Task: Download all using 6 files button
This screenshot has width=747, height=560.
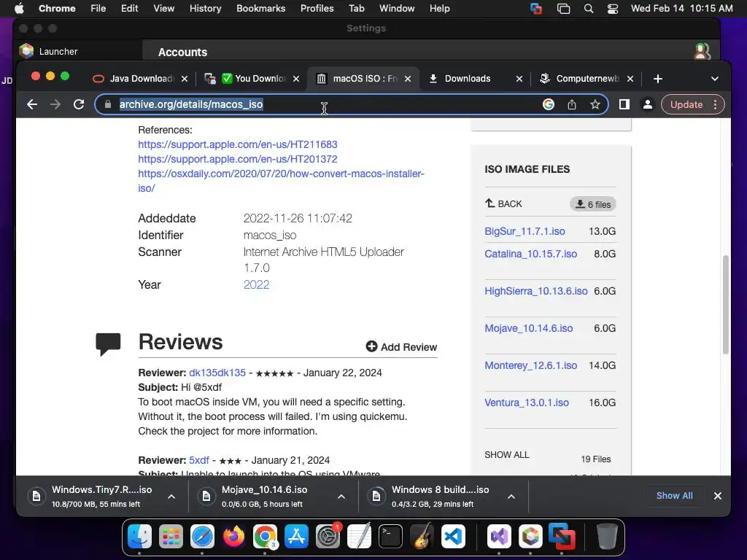Action: (593, 204)
